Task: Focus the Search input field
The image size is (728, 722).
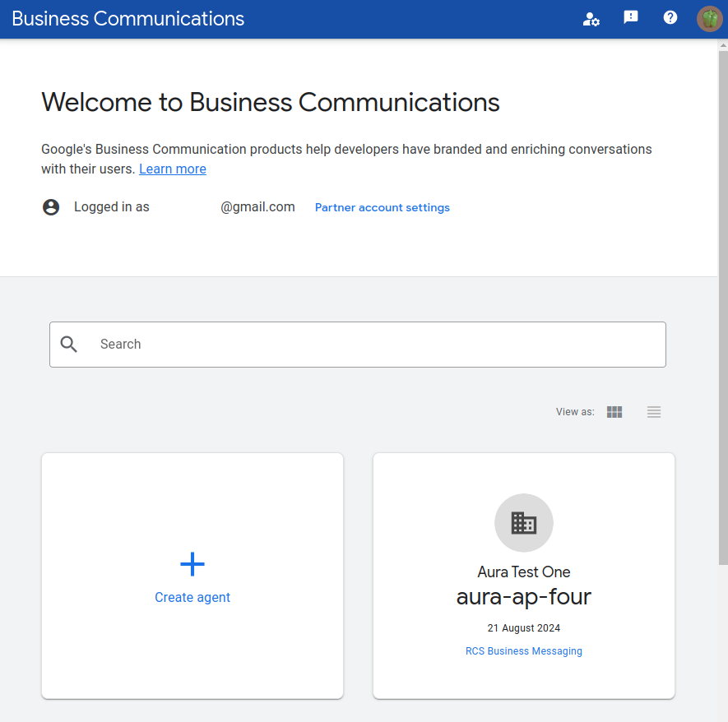Action: coord(358,345)
